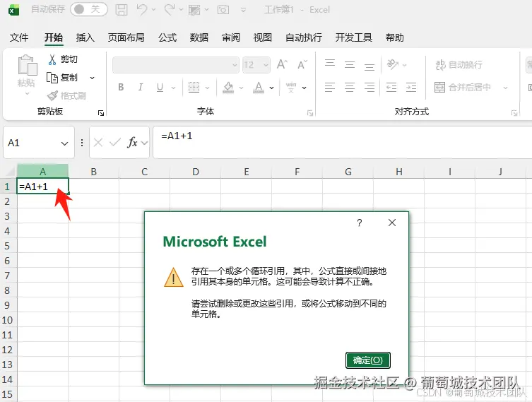Toggle Italic formatting
The image size is (532, 402).
(141, 87)
